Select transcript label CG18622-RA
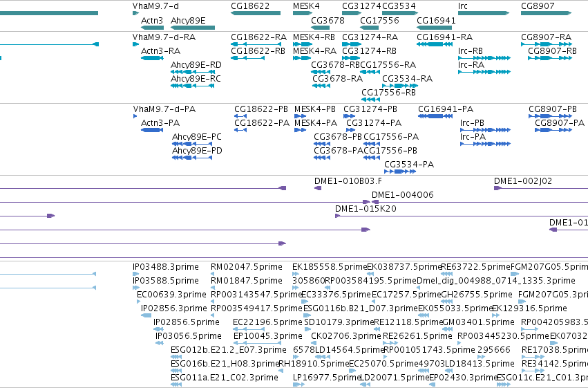 (258, 37)
